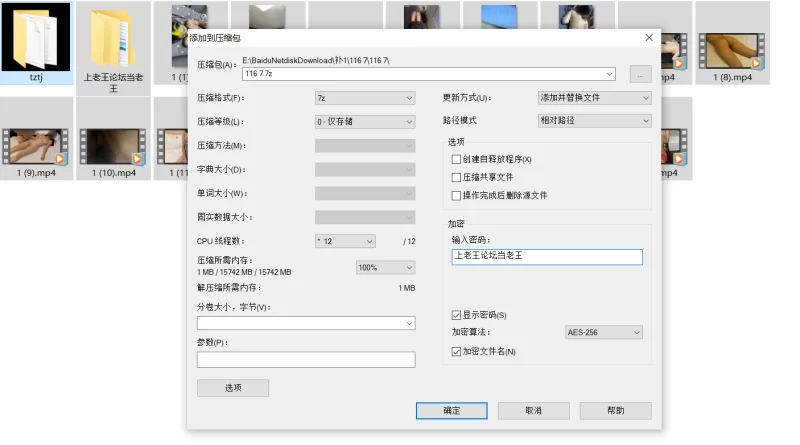This screenshot has height=445, width=800.
Task: Select the 上老王论坛当老王 folder icon
Action: point(113,38)
